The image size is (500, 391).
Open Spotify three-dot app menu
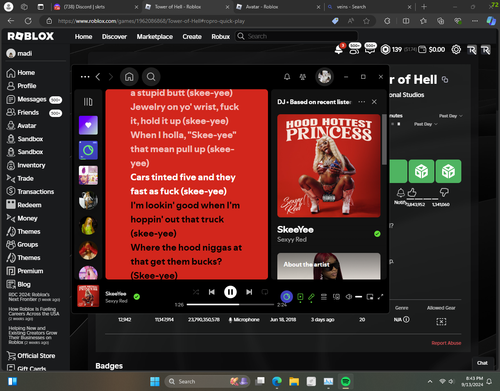click(x=85, y=77)
